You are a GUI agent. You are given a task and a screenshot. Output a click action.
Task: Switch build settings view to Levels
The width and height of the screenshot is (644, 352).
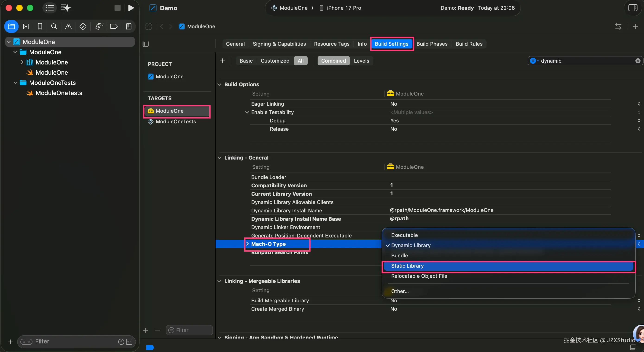361,61
